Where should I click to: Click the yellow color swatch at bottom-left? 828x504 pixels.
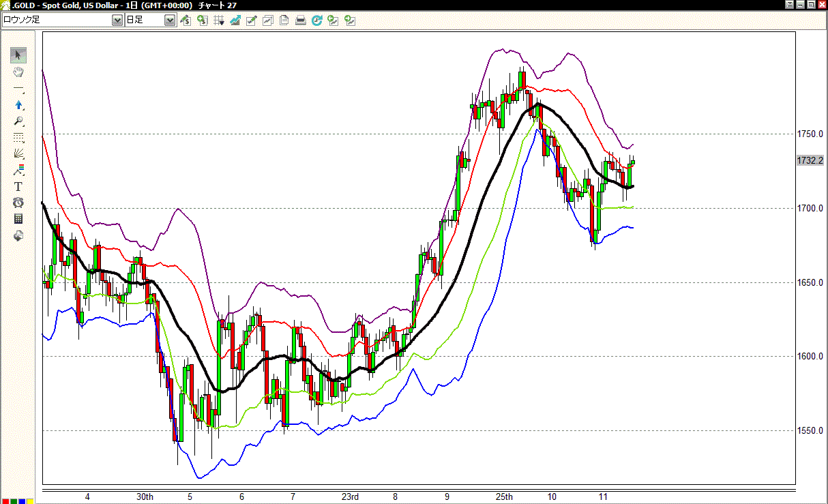coord(30,501)
